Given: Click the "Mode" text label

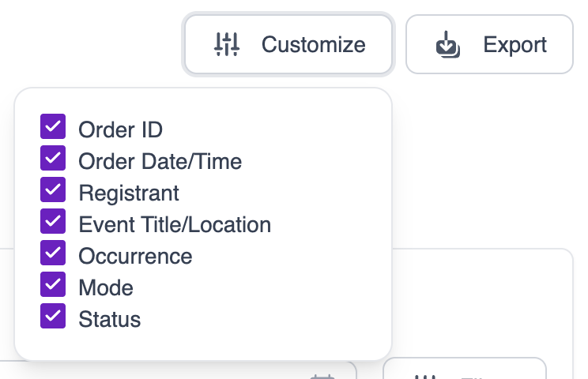Looking at the screenshot, I should pyautogui.click(x=106, y=287).
